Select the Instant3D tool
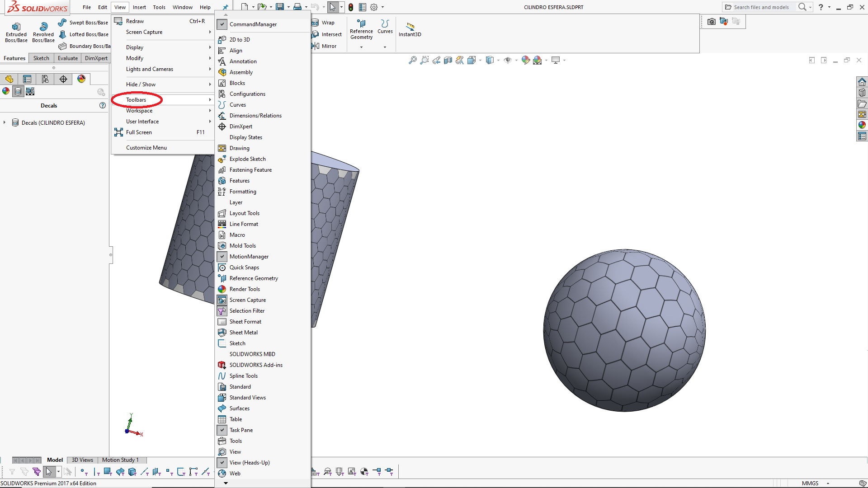 [x=410, y=27]
